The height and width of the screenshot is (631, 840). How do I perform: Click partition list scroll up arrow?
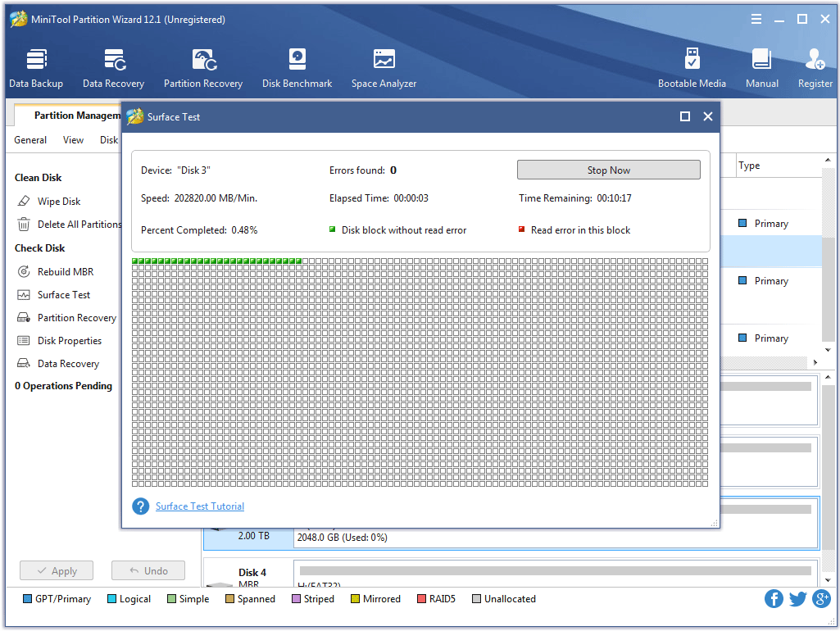pos(829,160)
